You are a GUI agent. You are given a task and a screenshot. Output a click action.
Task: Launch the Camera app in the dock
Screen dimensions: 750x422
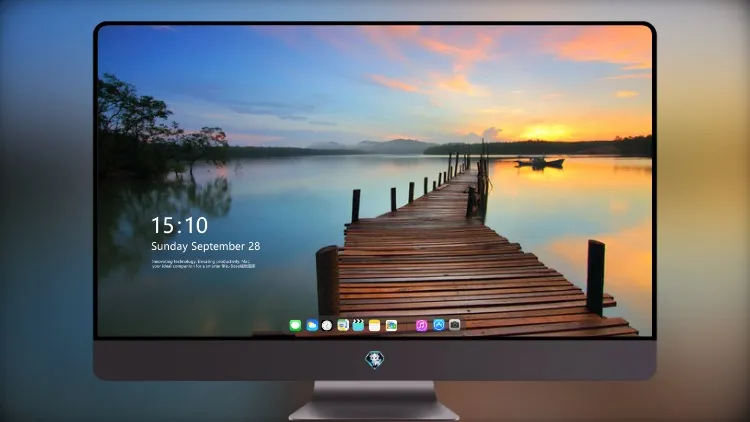click(x=455, y=325)
